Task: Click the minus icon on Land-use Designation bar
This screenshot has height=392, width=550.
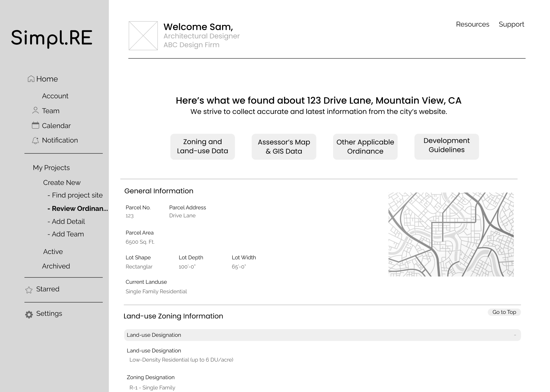Action: 515,335
